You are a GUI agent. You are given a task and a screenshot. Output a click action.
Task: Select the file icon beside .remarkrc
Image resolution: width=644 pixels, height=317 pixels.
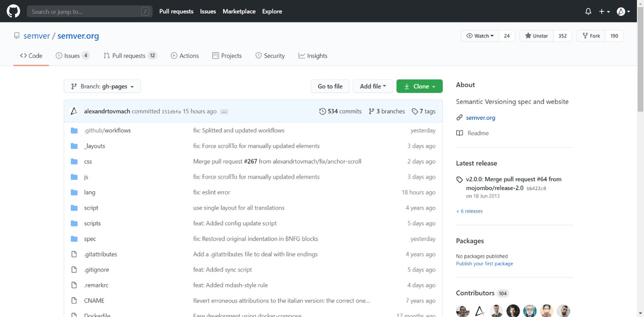(75, 285)
